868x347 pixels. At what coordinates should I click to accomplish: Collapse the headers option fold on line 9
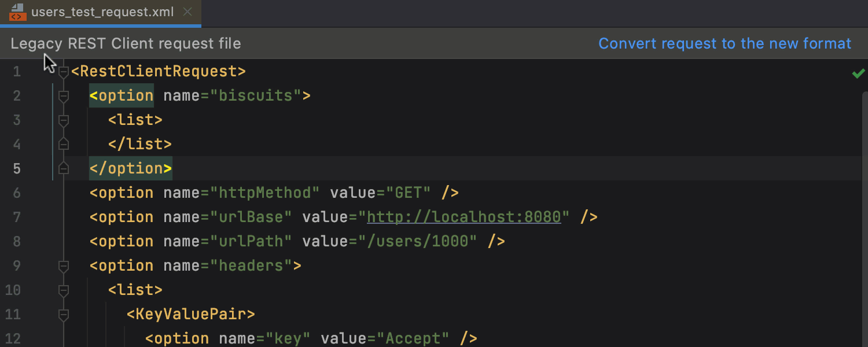(x=64, y=266)
